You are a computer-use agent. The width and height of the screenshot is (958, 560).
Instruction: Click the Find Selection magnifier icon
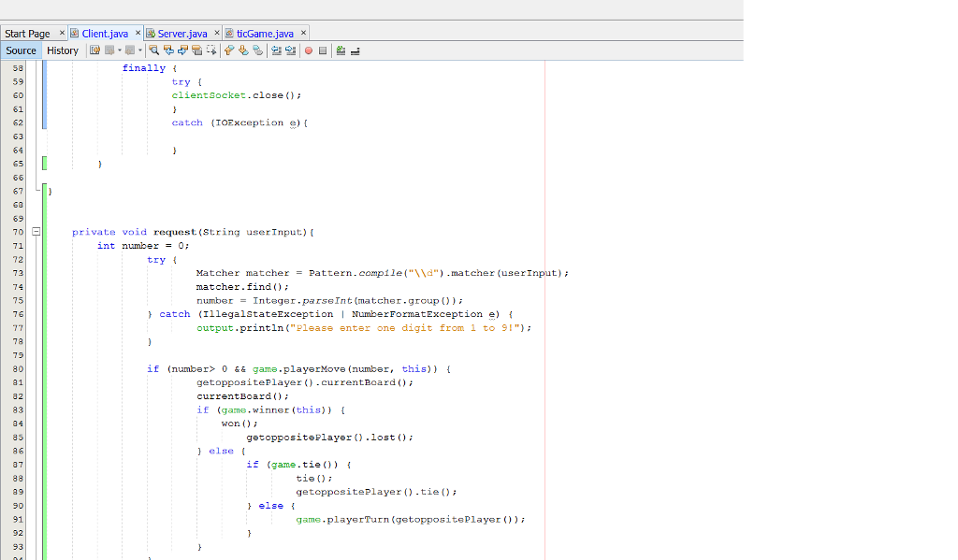(x=154, y=50)
